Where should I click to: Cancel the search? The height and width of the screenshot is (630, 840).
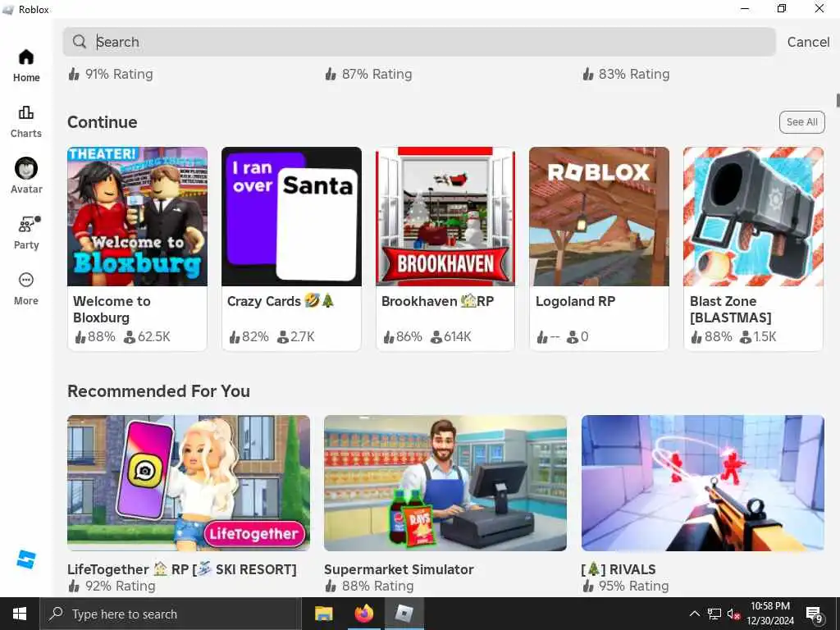pos(808,42)
